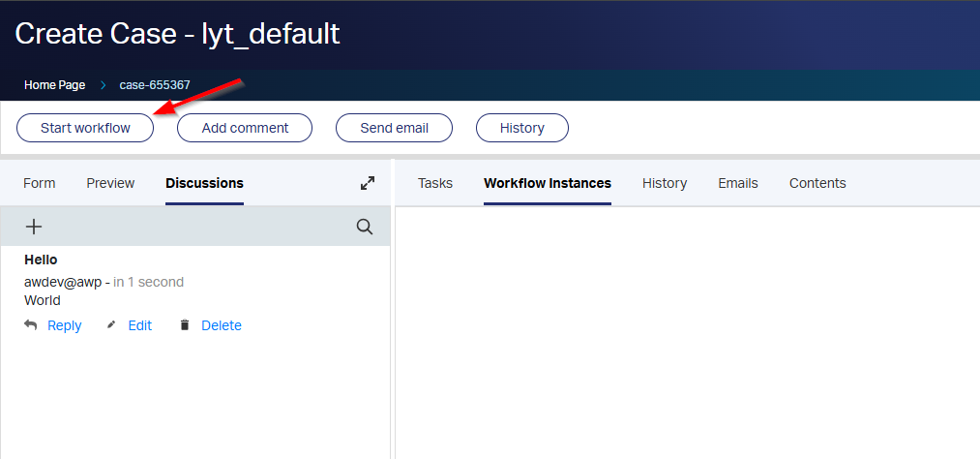Screen dimensions: 980x459
Task: Click the case-655367 breadcrumb
Action: [x=155, y=85]
